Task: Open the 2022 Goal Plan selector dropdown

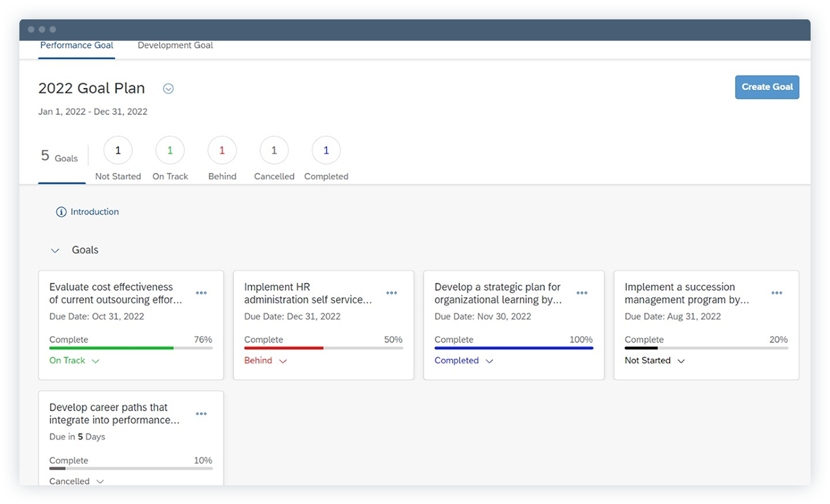Action: click(168, 89)
